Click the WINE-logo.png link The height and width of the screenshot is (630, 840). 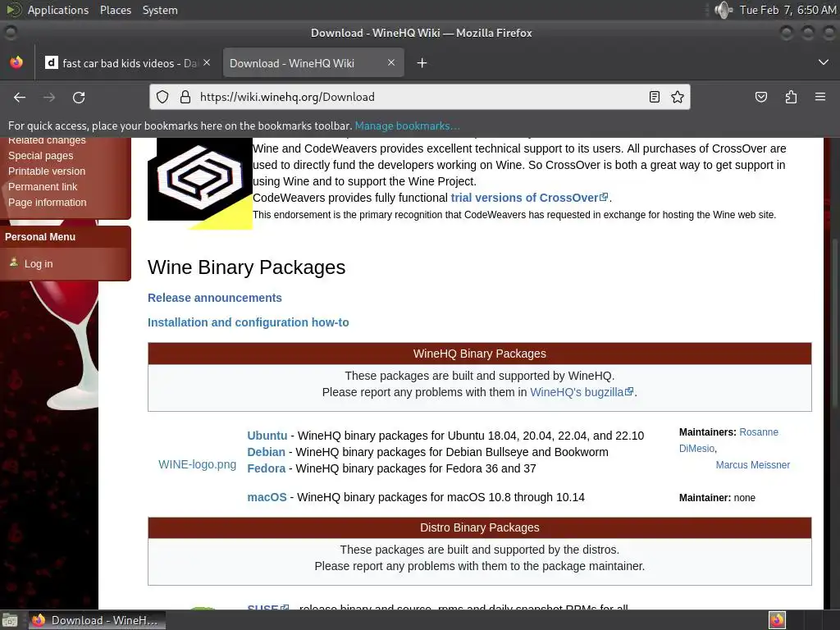(197, 464)
